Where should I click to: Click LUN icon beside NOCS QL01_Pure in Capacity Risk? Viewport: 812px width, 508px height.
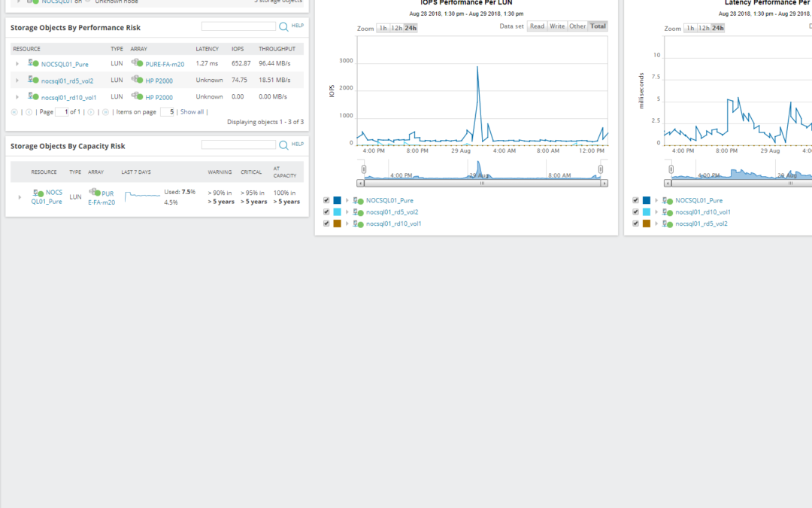pos(38,193)
